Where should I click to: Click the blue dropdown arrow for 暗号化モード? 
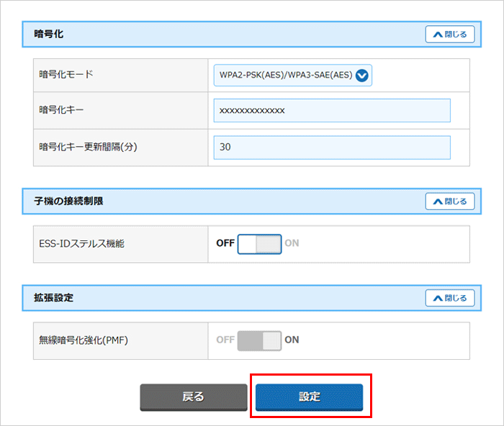[362, 75]
